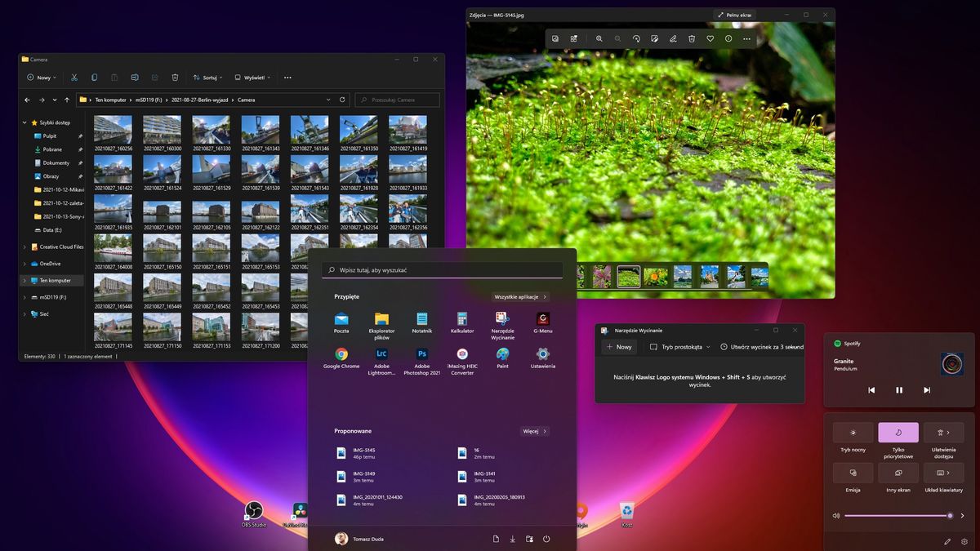The height and width of the screenshot is (551, 980).
Task: Launch Adobe Lightroom from pinned apps
Action: tap(381, 362)
